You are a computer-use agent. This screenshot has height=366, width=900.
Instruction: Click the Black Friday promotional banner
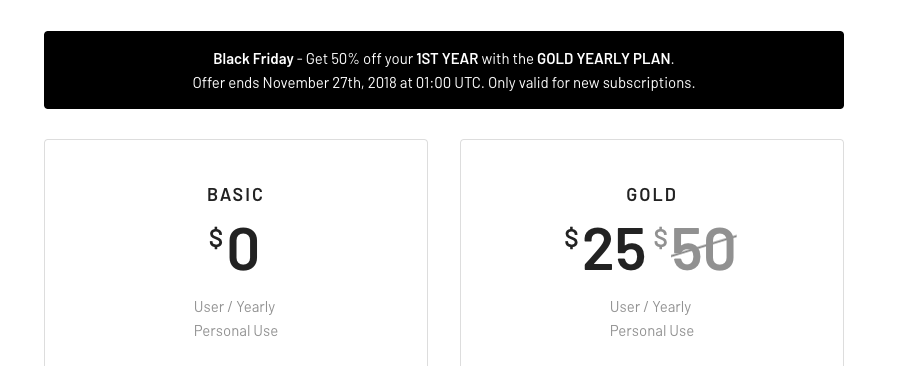coord(444,70)
